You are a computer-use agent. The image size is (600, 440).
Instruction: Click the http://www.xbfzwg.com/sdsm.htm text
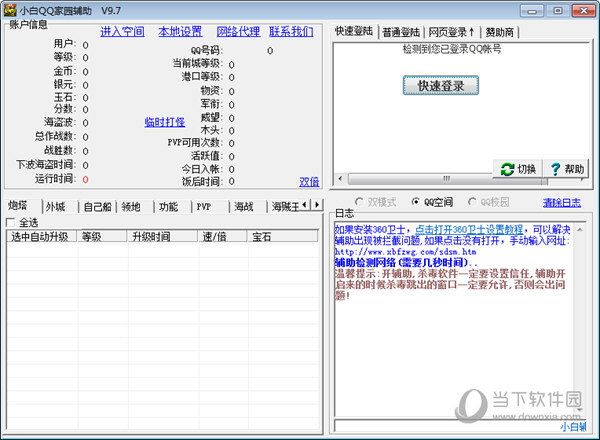point(406,252)
